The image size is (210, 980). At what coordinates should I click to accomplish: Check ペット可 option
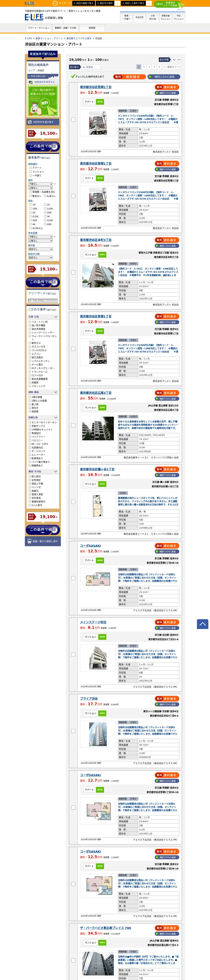coord(30,487)
